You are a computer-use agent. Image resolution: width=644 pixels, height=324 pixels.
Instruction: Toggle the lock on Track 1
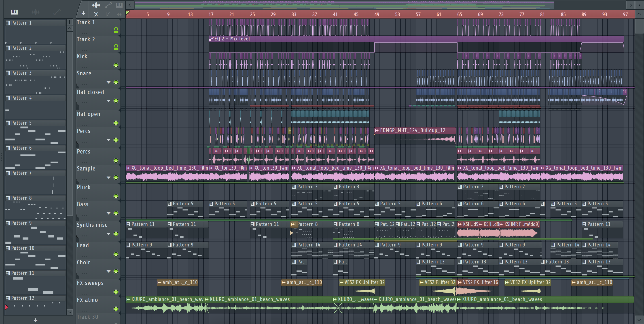(x=116, y=30)
